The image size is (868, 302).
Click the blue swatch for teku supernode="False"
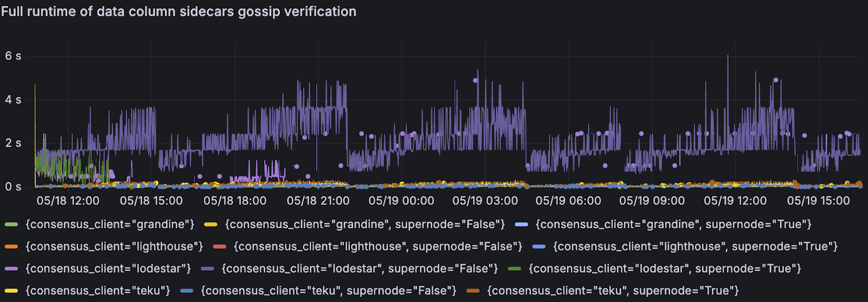click(187, 291)
